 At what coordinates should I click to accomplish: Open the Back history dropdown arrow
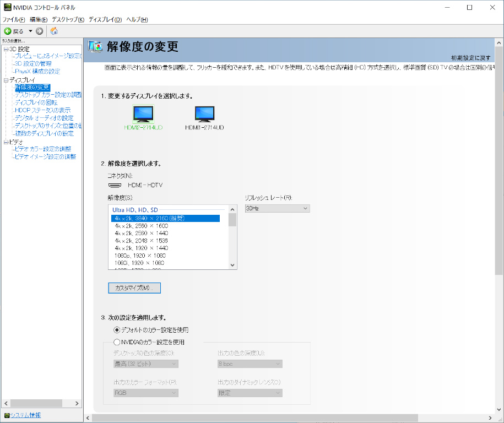point(30,31)
